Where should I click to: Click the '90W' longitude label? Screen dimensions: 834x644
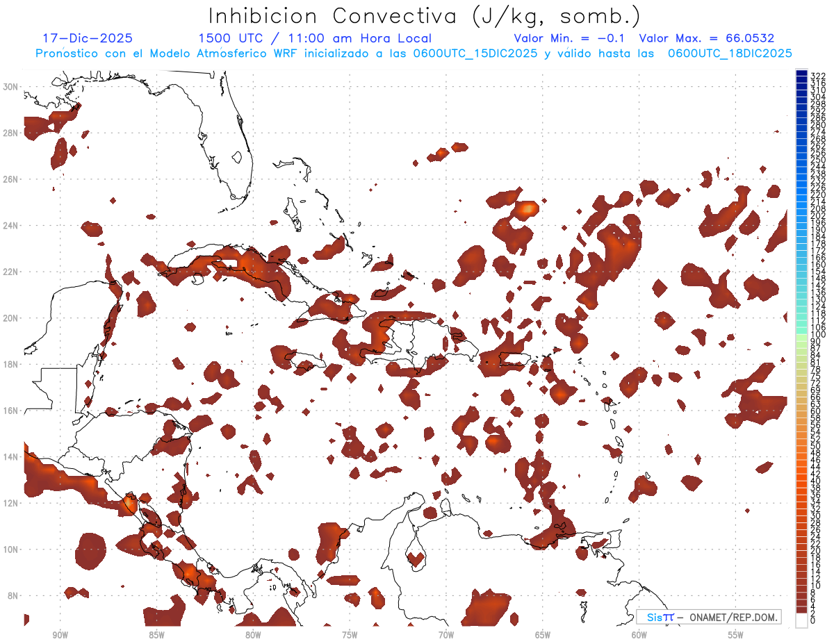(60, 635)
